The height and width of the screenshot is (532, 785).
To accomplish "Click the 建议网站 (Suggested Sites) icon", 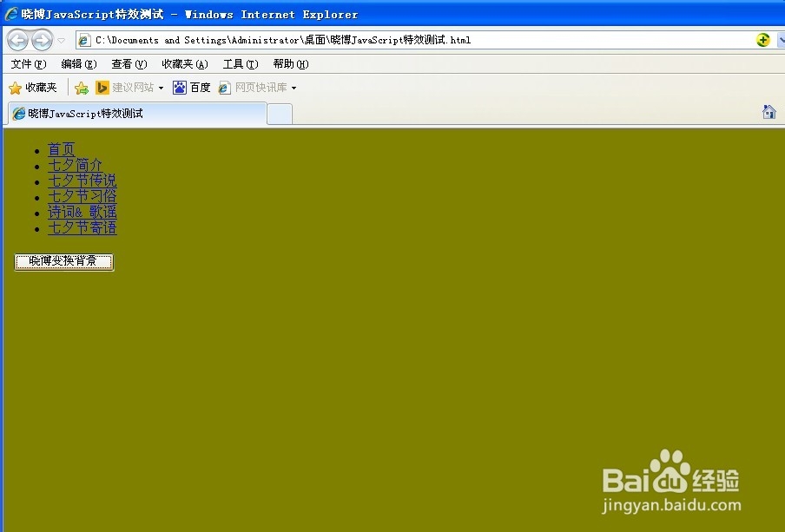I will (x=104, y=87).
